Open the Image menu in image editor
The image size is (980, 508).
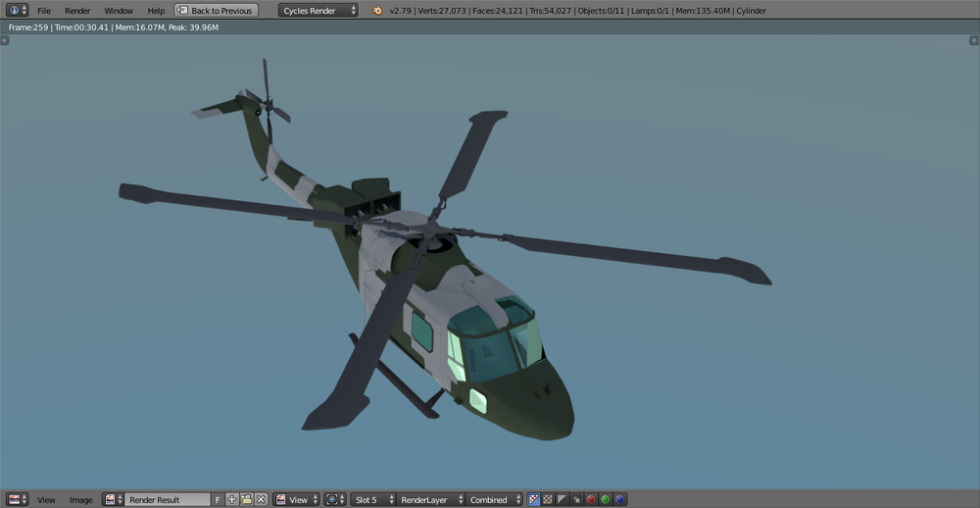[81, 500]
